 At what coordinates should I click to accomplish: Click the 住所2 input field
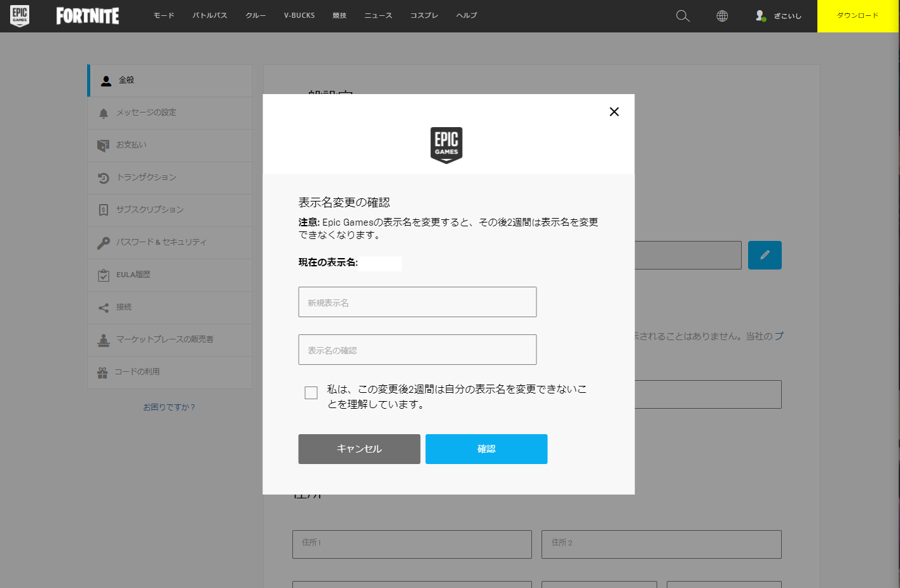(662, 544)
